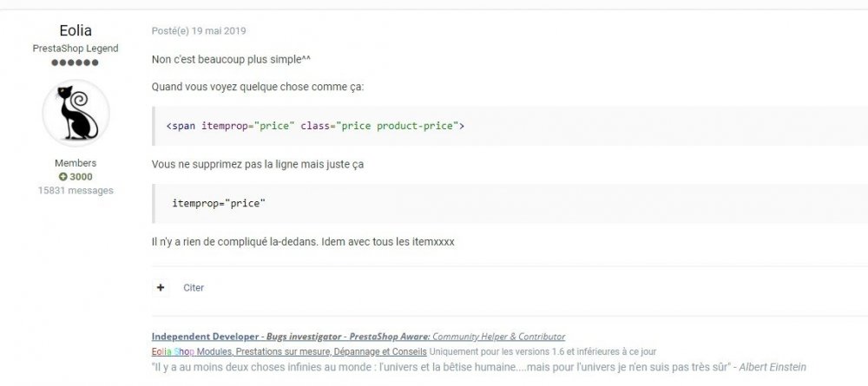Click Eolia's black cat avatar

tap(76, 117)
